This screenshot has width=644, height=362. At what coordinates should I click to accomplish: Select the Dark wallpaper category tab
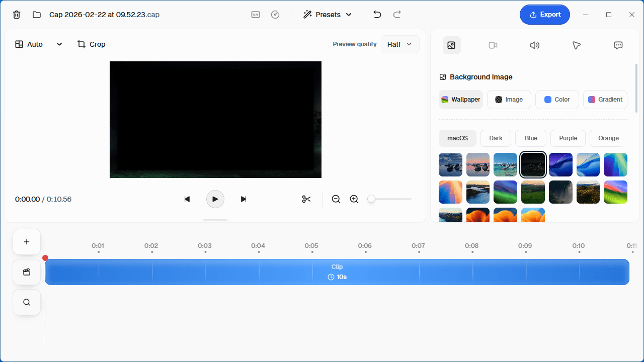pos(496,138)
